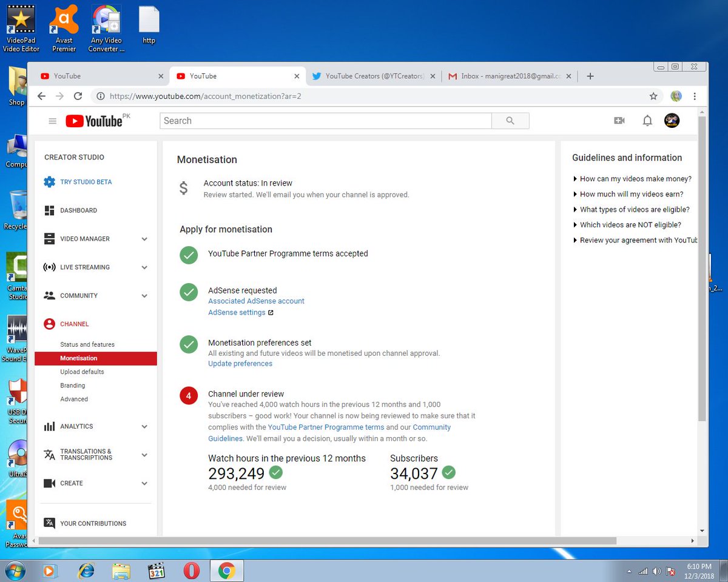Bookmark this page with the star
The width and height of the screenshot is (728, 582).
(653, 96)
